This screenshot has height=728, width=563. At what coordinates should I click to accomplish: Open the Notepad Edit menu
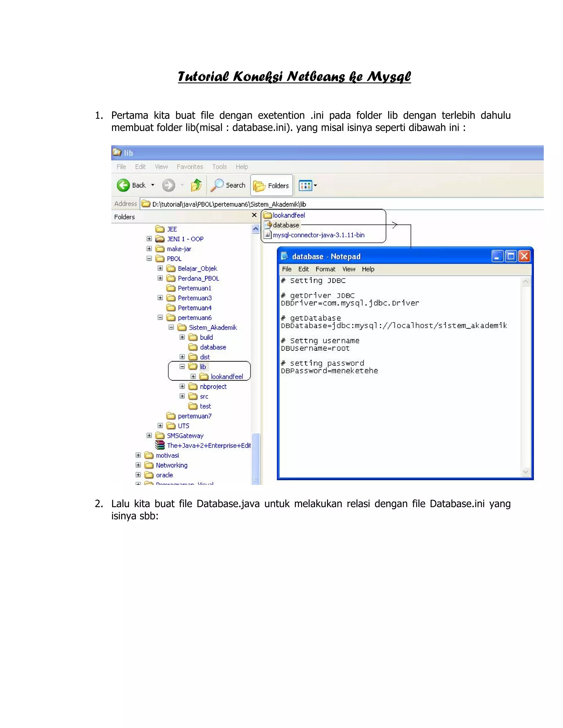pos(303,269)
